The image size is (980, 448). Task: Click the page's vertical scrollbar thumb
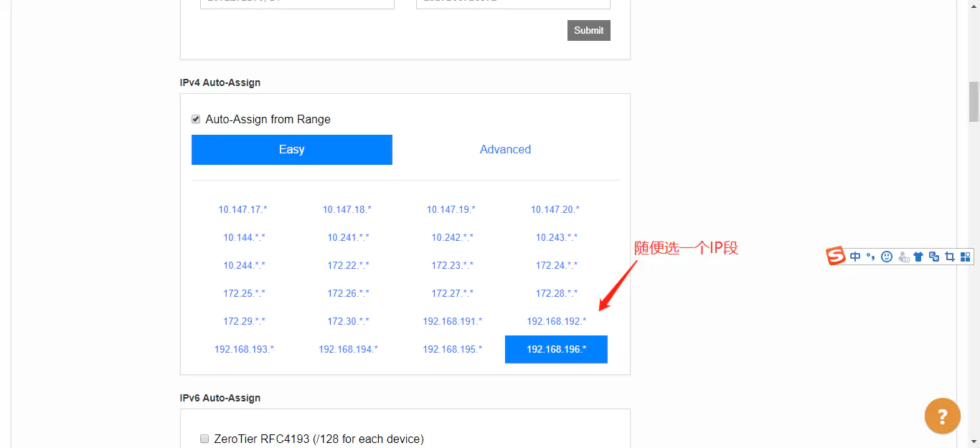(974, 101)
